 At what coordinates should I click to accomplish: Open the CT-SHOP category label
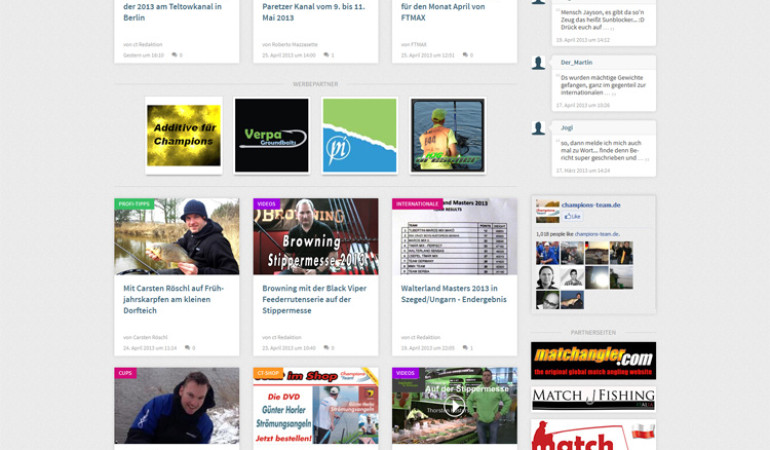pyautogui.click(x=268, y=373)
